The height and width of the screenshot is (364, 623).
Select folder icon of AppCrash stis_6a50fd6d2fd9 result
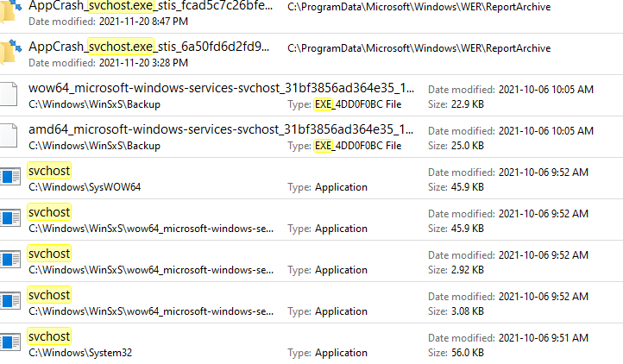pos(10,52)
